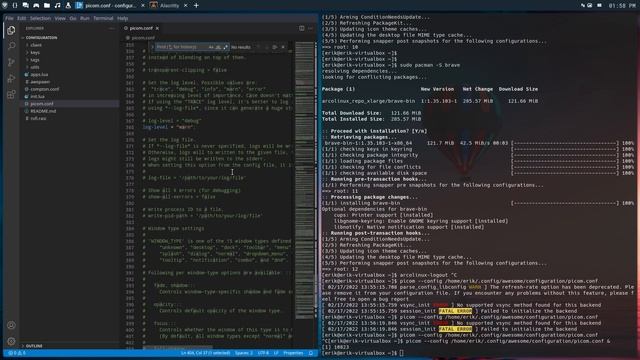Expand the client folder

click(36, 45)
